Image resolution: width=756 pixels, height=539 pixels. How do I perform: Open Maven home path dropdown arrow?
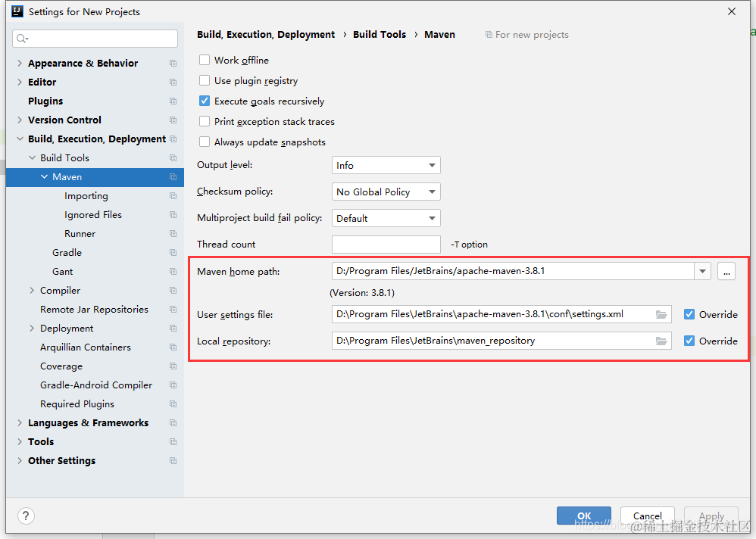(702, 271)
